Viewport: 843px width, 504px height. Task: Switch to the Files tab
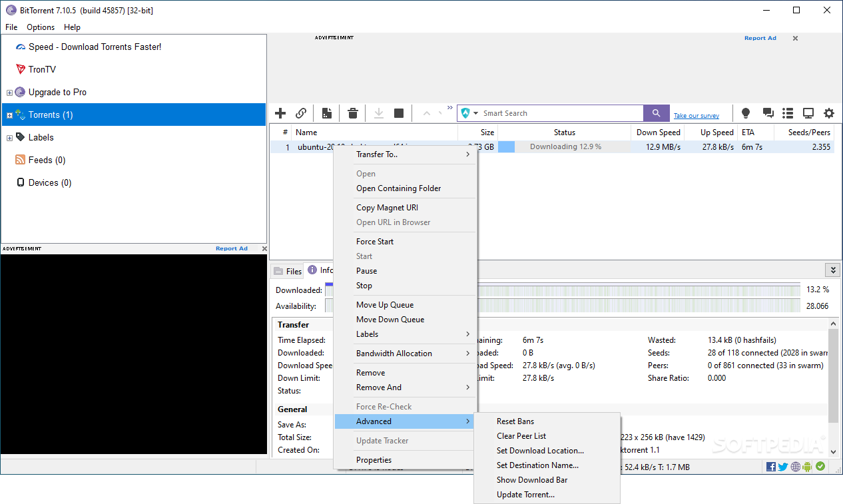287,271
